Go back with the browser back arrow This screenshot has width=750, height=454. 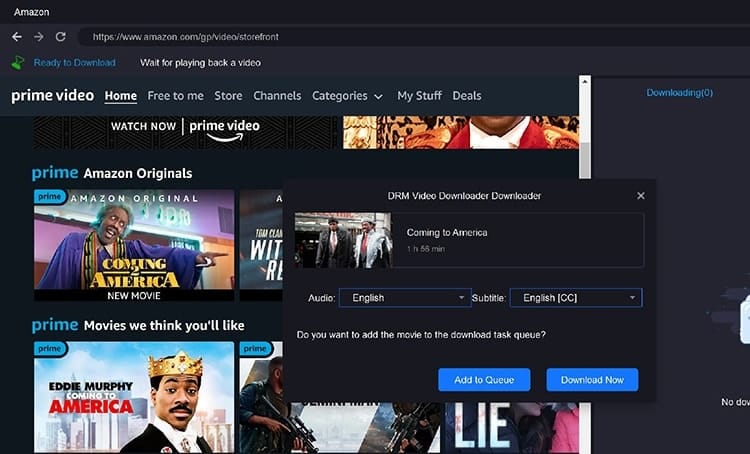click(17, 37)
